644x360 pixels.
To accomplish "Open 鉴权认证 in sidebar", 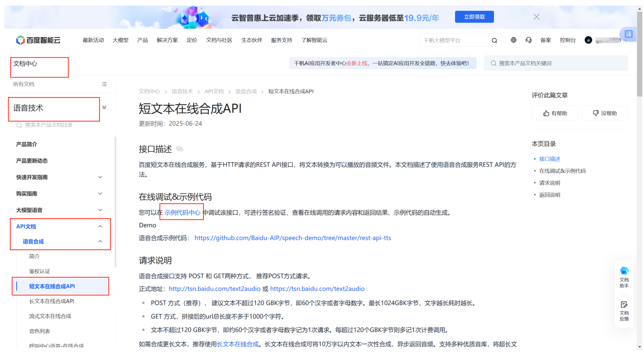I will (39, 271).
